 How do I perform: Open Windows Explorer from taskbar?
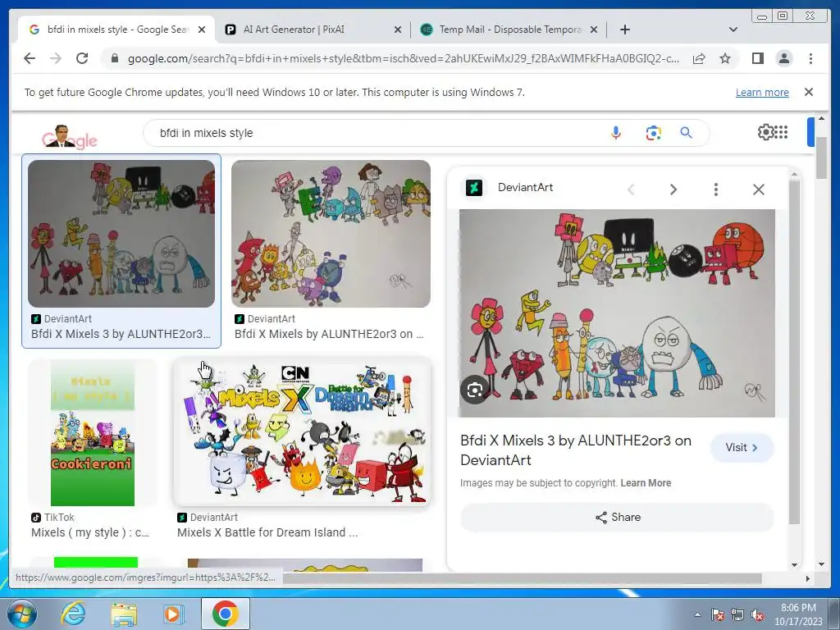coord(124,614)
